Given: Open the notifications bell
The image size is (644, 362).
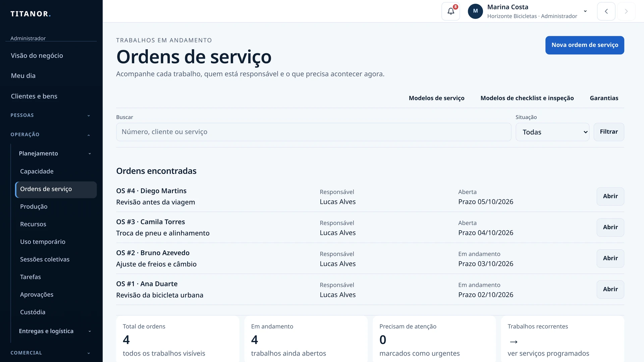Looking at the screenshot, I should (450, 11).
